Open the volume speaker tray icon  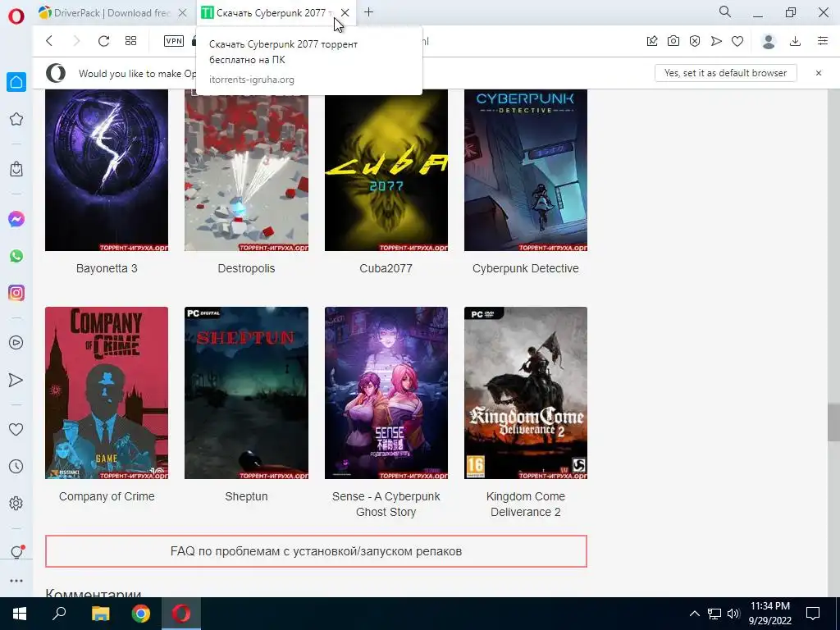[x=733, y=614]
